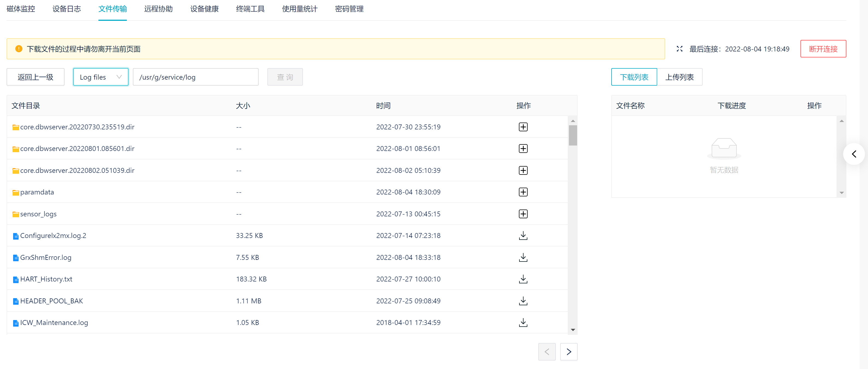Click the download icon for HEADER_POOL_BAK
Viewport: 868px width, 369px height.
[523, 301]
